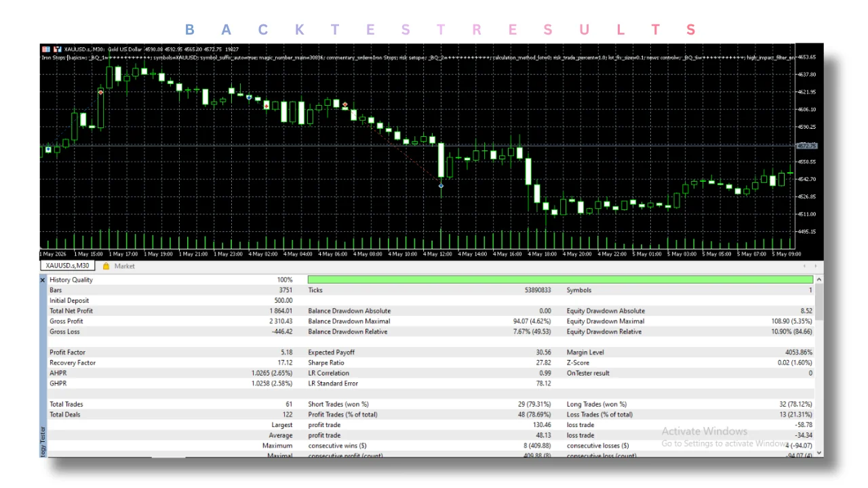868x488 pixels.
Task: Select the Equity Drawdown Relative label
Action: click(604, 331)
